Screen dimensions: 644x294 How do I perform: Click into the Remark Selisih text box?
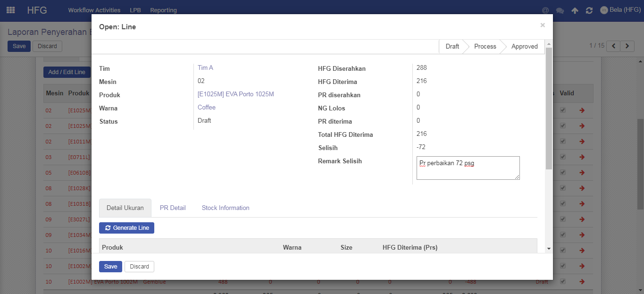[468, 168]
